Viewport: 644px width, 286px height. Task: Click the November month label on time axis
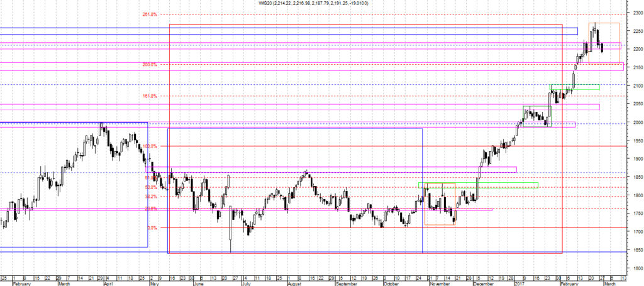click(x=438, y=283)
